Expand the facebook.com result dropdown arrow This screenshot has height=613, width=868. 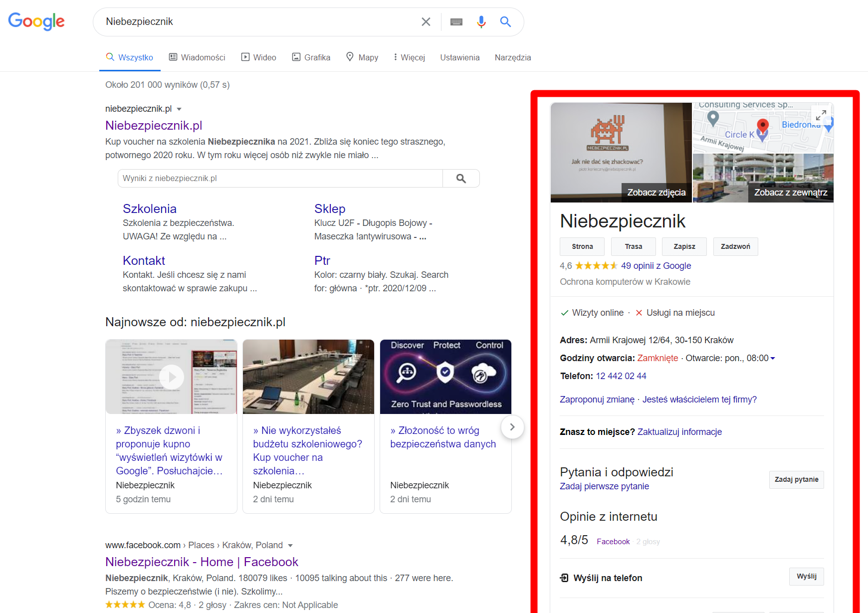coord(290,546)
